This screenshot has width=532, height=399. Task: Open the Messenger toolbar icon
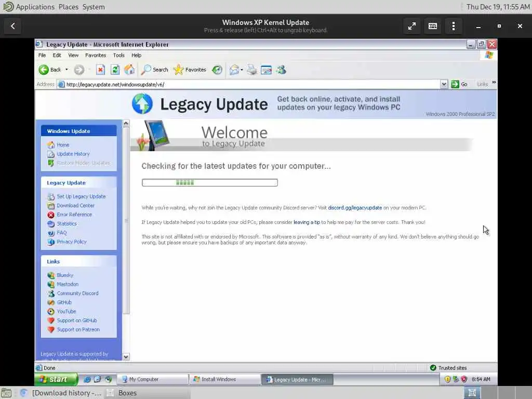click(281, 70)
